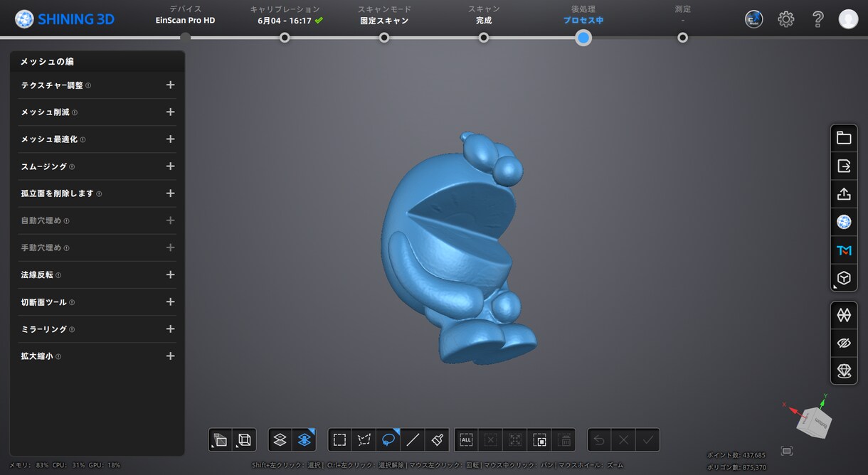Select the line selection tool

[x=413, y=439]
